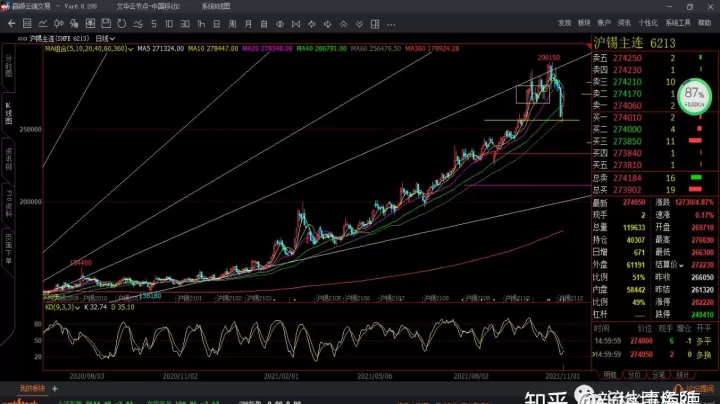Open the 系统工具 menu
Screen dimensions: 720x404
pyautogui.click(x=678, y=22)
